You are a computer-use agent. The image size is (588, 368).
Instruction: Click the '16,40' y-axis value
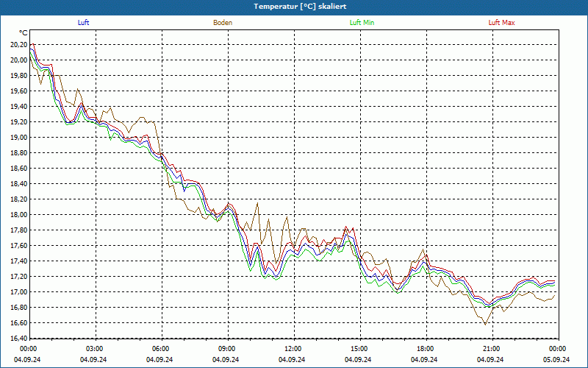tap(19, 339)
